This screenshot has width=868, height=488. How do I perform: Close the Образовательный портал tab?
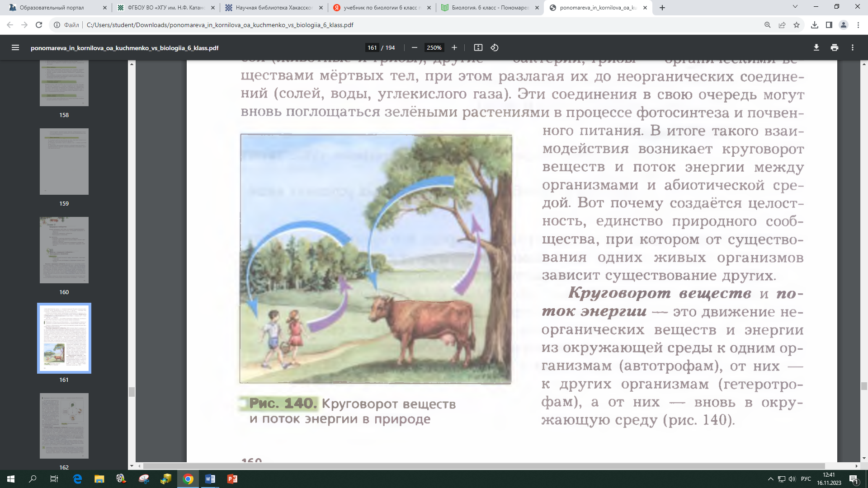[x=105, y=8]
